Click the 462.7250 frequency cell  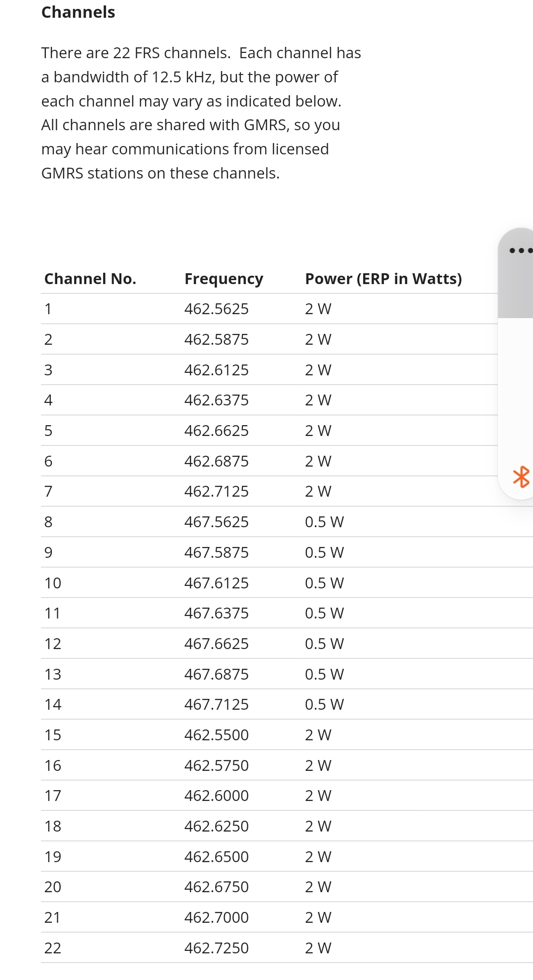(216, 948)
